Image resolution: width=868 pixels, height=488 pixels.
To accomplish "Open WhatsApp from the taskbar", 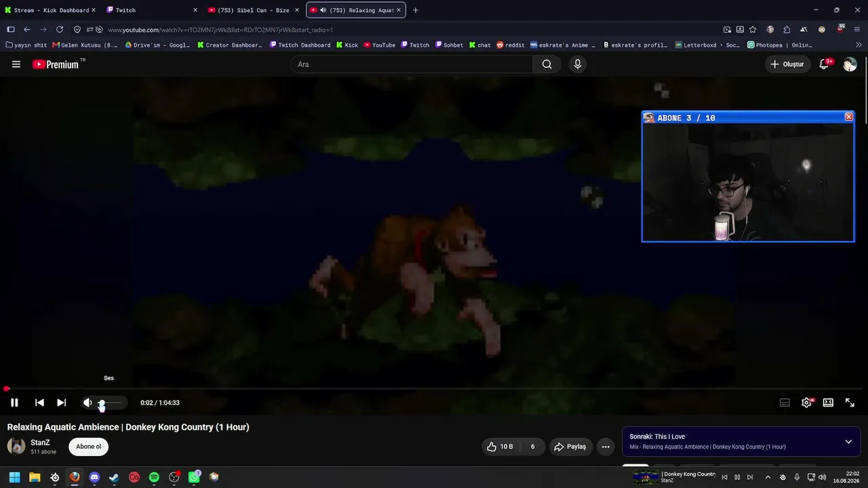I will pos(194,477).
